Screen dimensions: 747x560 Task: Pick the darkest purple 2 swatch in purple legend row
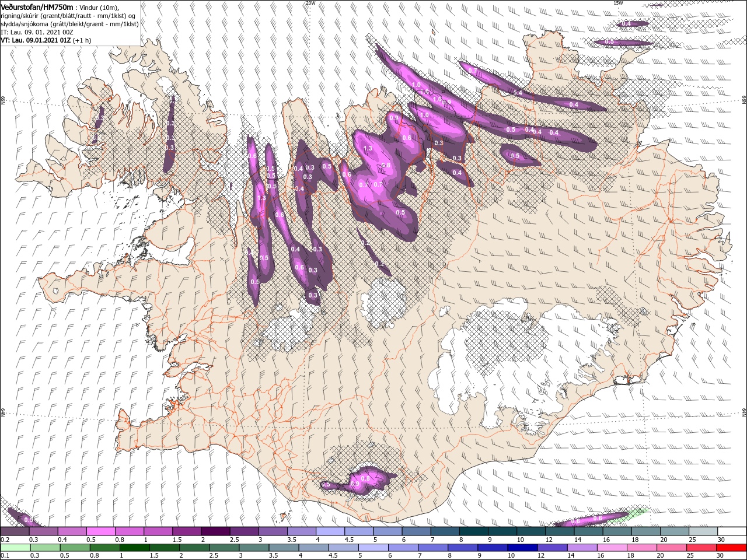click(x=215, y=531)
